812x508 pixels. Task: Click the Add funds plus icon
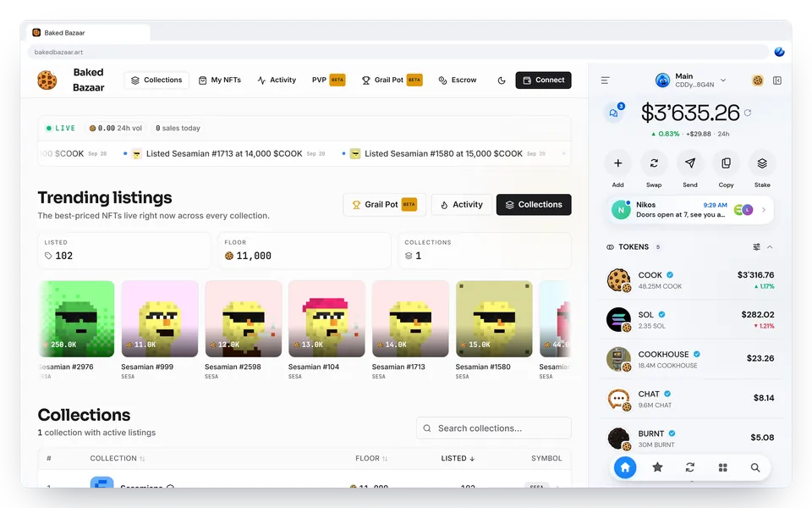(617, 163)
